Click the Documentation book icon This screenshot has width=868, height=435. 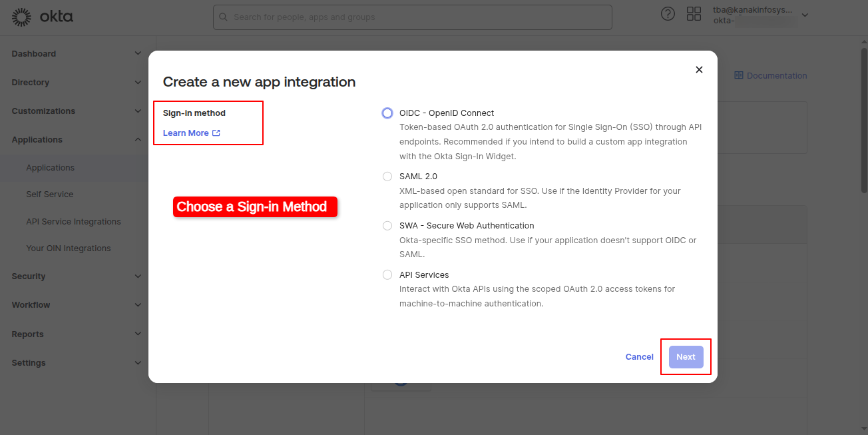[x=739, y=75]
